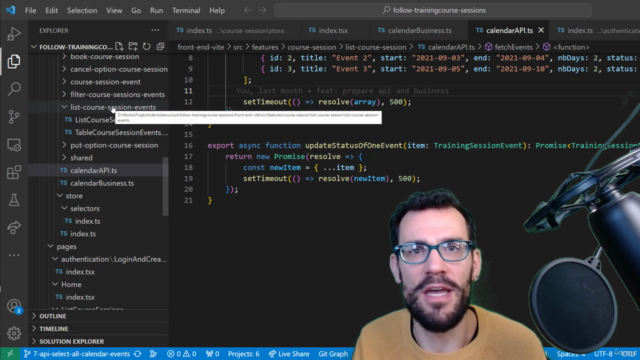640x360 pixels.
Task: Click list-course-session in the breadcrumb
Action: 376,47
